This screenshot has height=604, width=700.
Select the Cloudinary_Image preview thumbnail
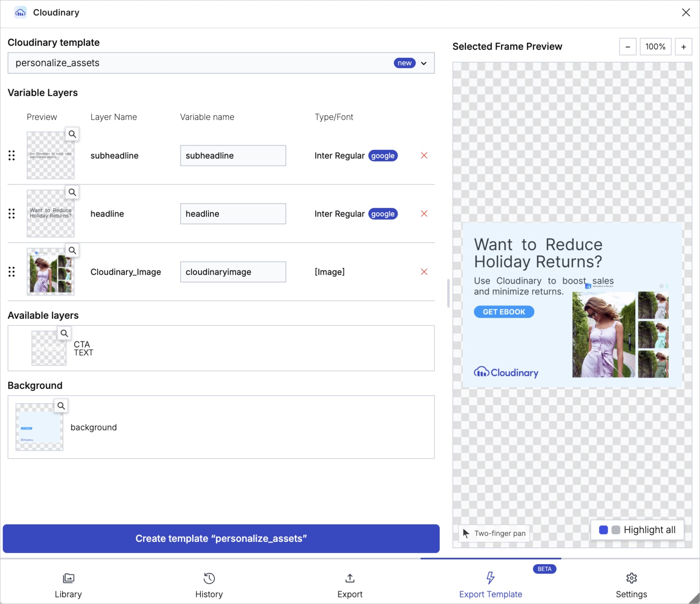50,272
